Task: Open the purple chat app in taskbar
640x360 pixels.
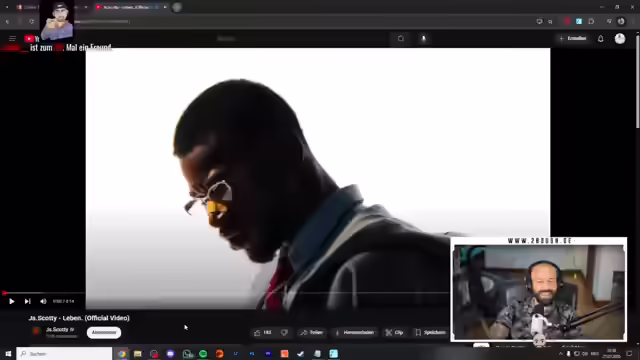Action: (x=170, y=353)
